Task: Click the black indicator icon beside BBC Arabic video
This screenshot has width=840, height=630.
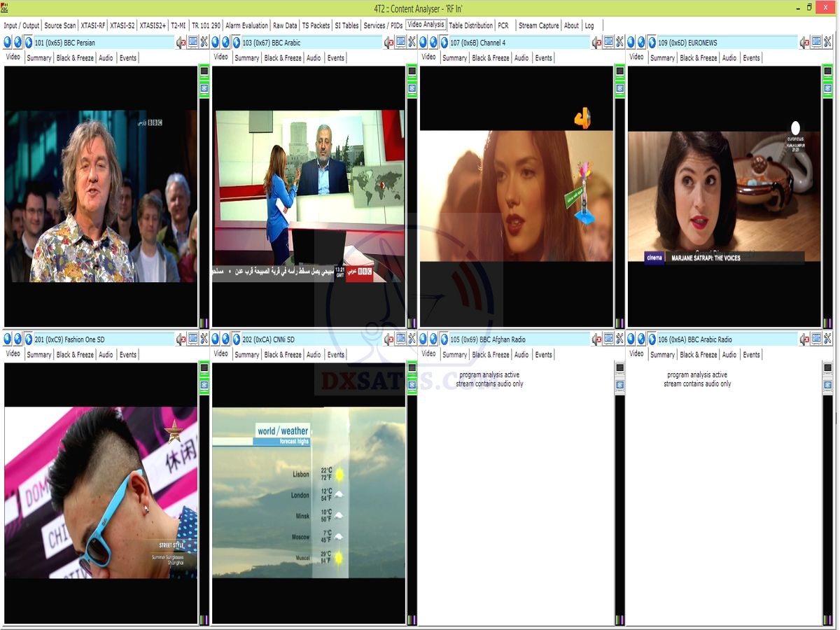Action: pyautogui.click(x=412, y=71)
